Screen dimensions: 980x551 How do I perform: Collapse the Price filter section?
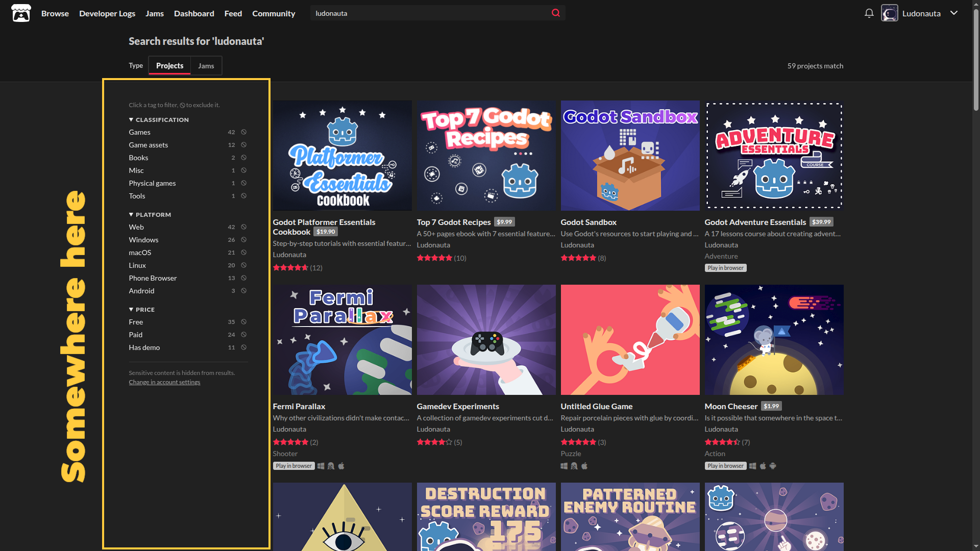click(142, 310)
